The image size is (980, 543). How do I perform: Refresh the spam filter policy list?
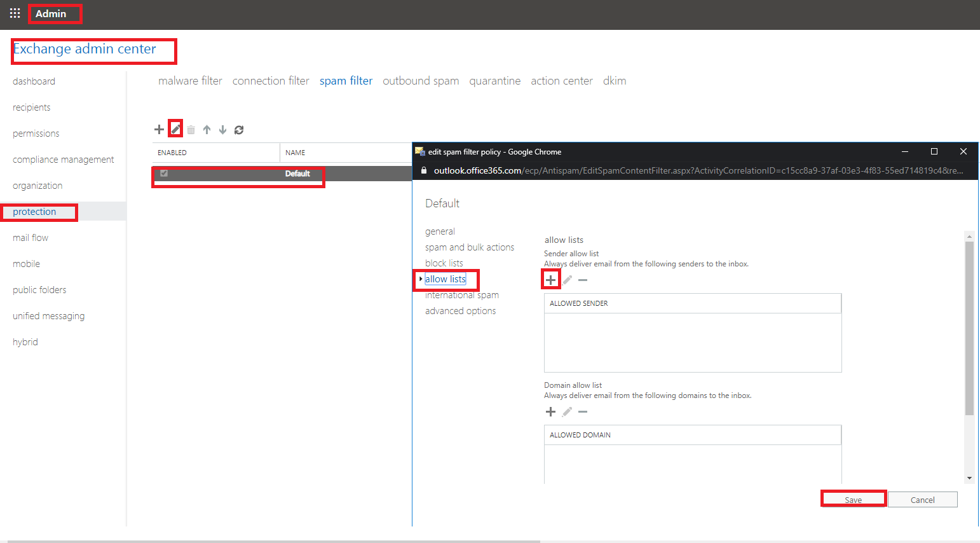pyautogui.click(x=239, y=130)
